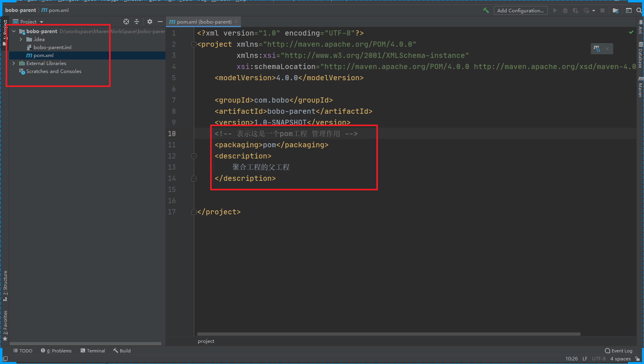This screenshot has width=644, height=364.
Task: Click the Run play icon
Action: tap(555, 10)
